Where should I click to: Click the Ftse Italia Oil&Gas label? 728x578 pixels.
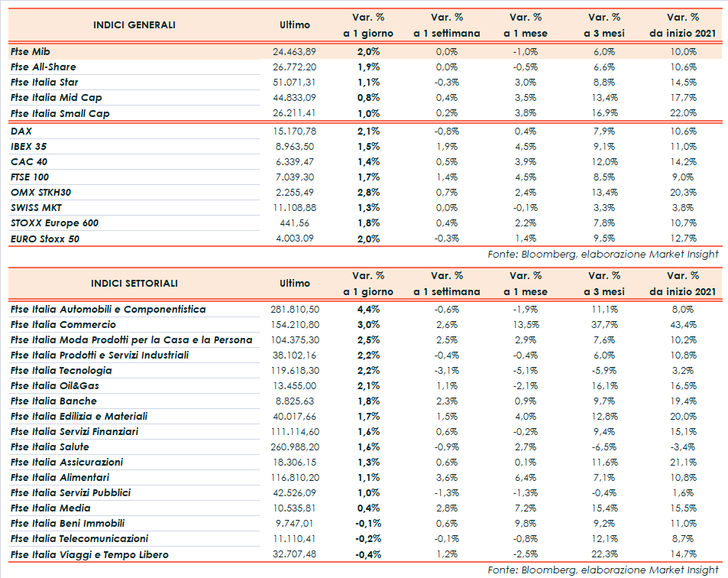coord(55,385)
